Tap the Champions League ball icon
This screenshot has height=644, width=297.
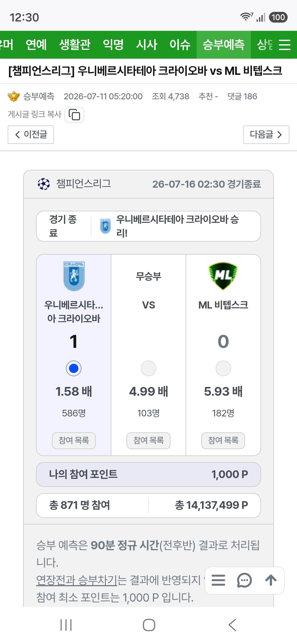[44, 184]
